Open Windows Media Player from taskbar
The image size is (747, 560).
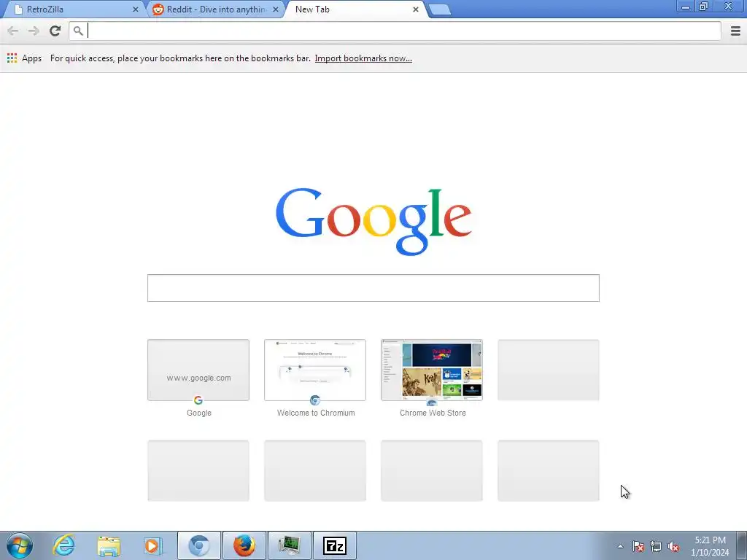[153, 545]
